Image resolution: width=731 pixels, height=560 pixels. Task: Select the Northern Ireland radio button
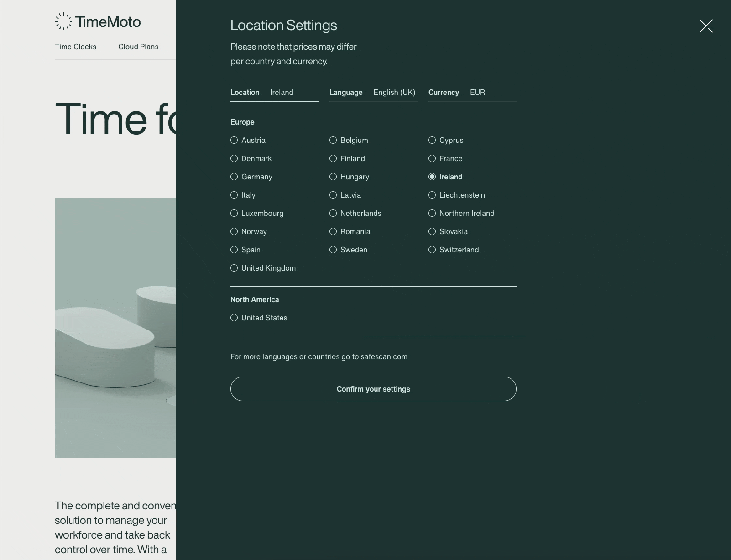coord(433,214)
